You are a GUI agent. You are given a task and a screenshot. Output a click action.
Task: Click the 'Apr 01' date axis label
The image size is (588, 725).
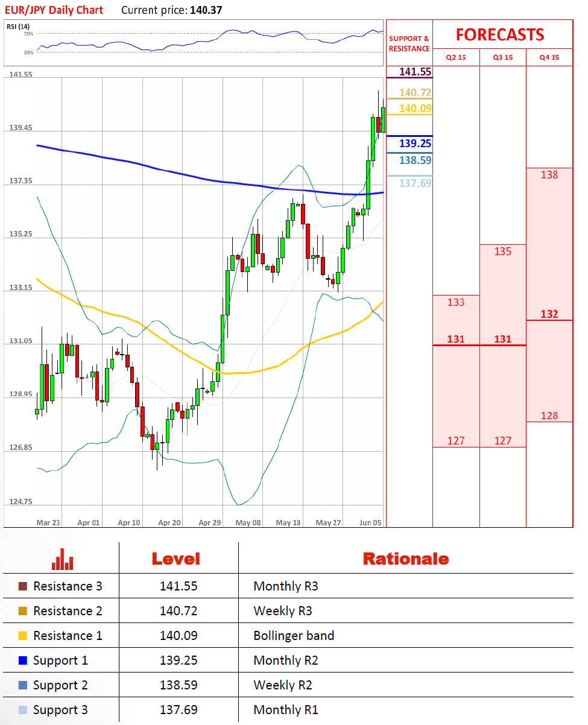[x=88, y=522]
